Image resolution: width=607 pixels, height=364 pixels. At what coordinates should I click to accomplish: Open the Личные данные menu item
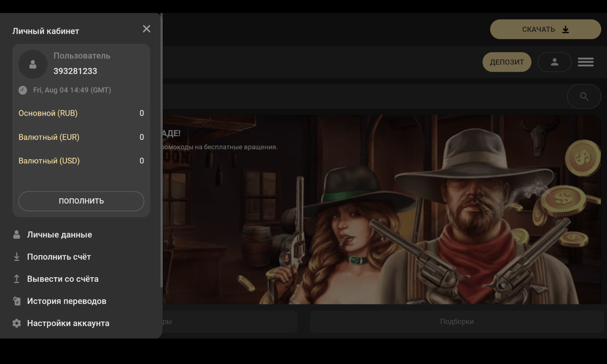60,235
